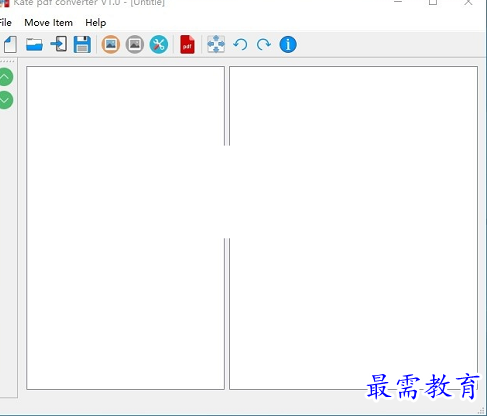Save using the floppy disk icon

82,44
